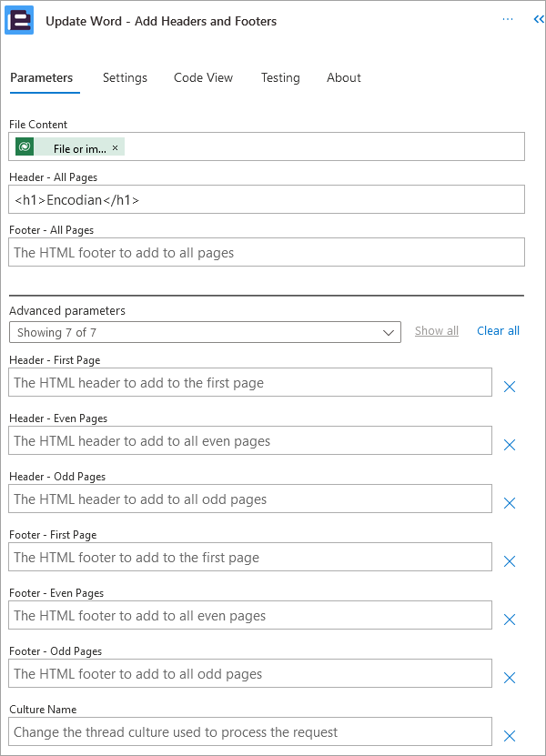The image size is (546, 756).
Task: Open the About tab
Action: [343, 78]
